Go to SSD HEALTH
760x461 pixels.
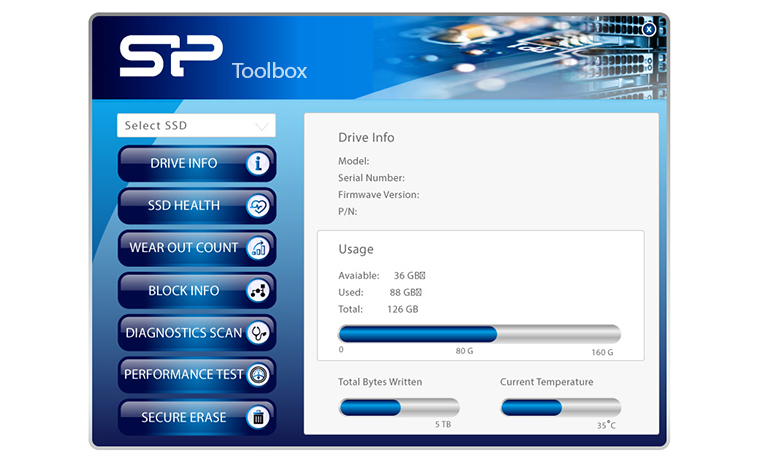197,206
